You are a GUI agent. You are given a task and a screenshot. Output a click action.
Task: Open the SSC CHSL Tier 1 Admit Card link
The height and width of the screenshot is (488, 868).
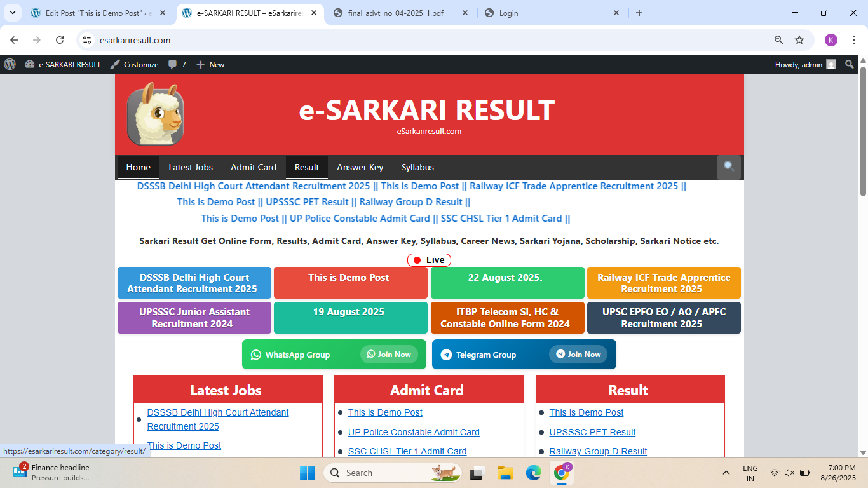pos(407,451)
